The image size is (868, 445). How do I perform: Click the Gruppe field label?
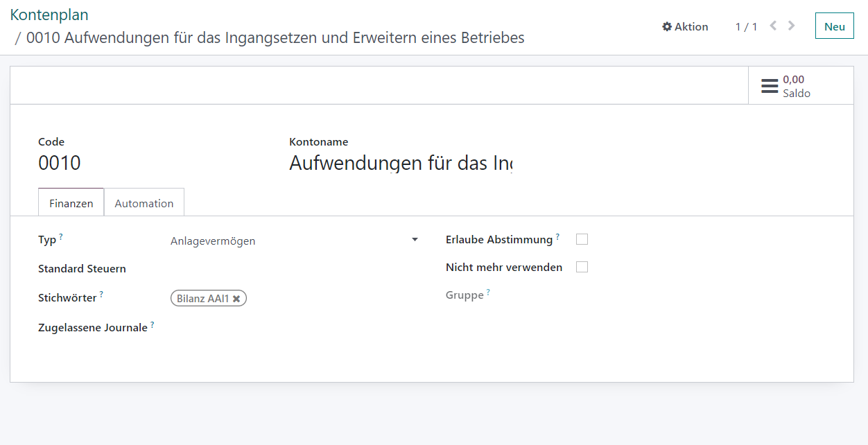(465, 295)
